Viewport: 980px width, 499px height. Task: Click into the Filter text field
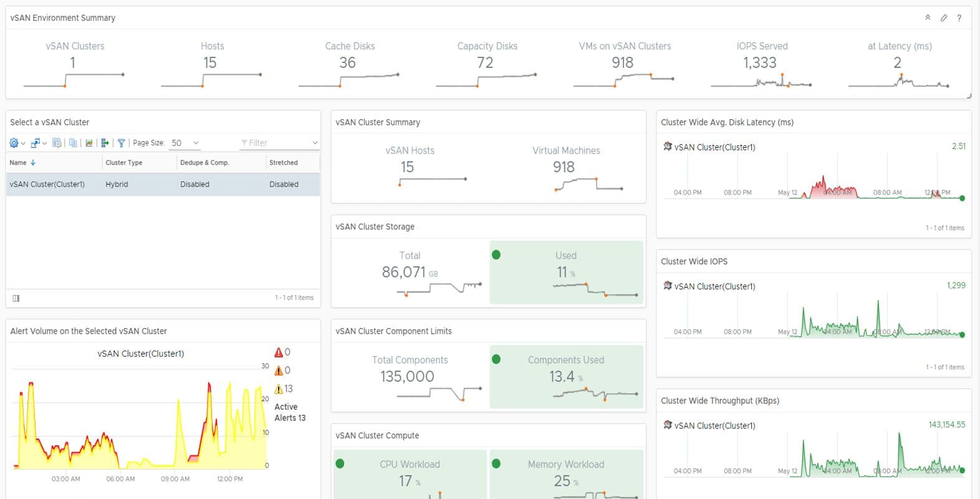pos(275,143)
